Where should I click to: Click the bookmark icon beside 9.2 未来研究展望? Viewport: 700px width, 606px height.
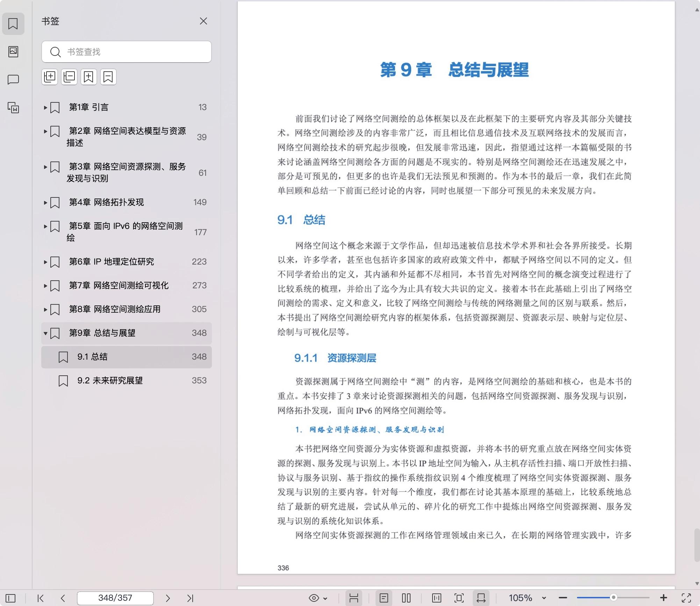(63, 381)
